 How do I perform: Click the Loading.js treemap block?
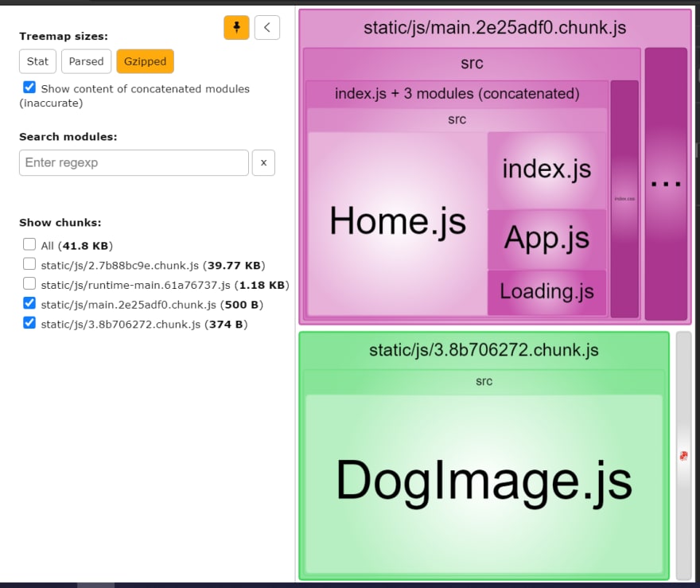(x=547, y=293)
